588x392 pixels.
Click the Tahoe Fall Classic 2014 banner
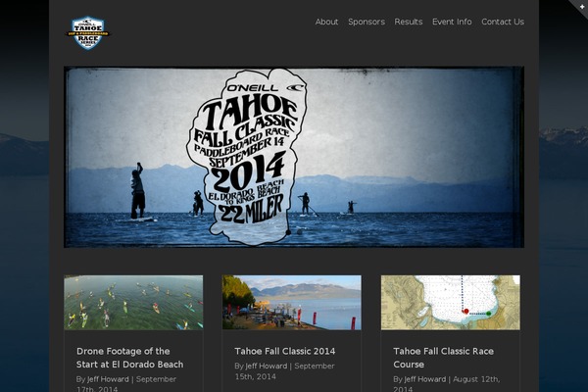[x=294, y=157]
